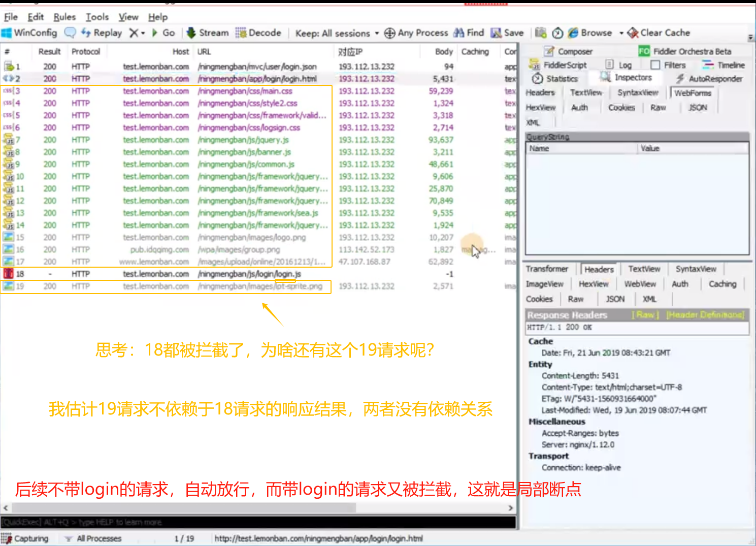
Task: Click the Save toolbar icon
Action: point(496,33)
